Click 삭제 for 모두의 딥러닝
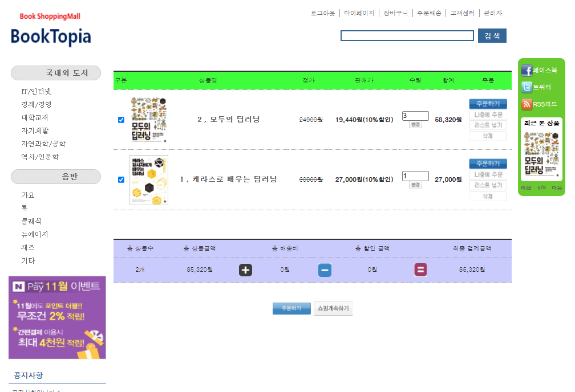575x392 pixels. 488,136
